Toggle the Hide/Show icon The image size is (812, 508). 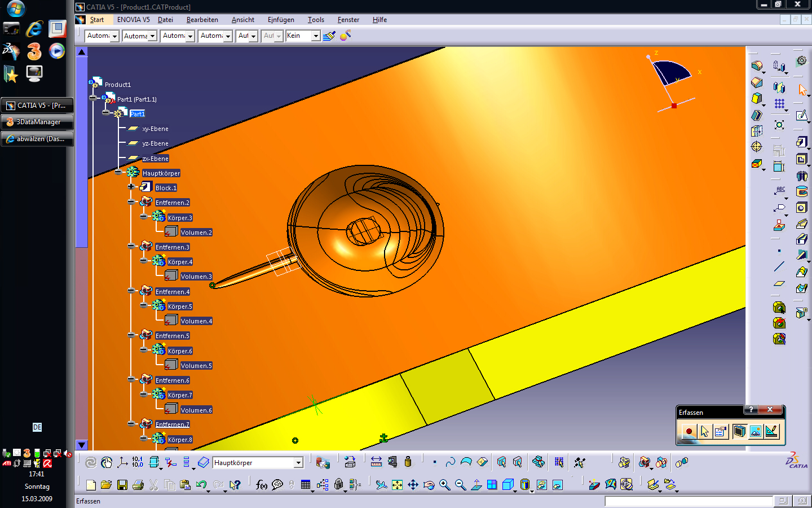(542, 485)
